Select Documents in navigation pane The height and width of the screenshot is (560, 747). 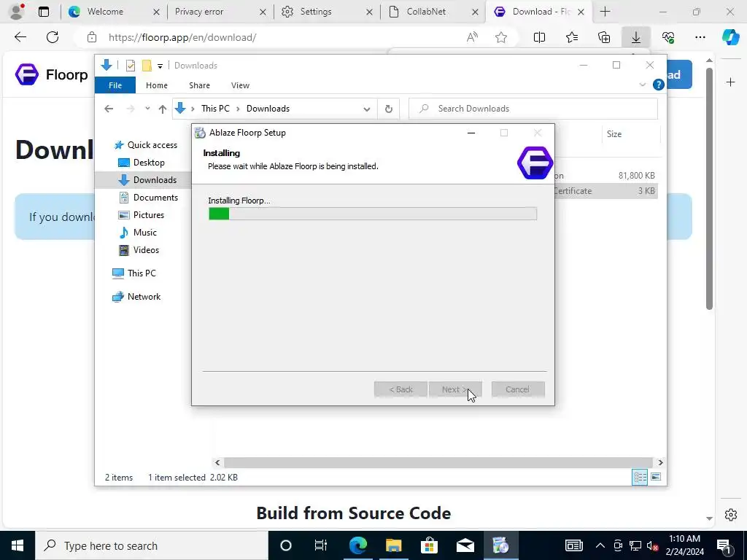coord(148,197)
